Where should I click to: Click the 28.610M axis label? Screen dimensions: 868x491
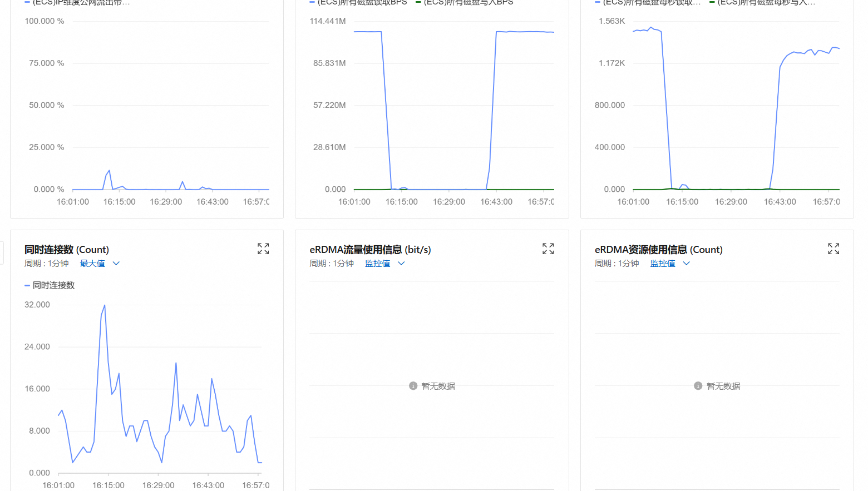click(x=329, y=147)
